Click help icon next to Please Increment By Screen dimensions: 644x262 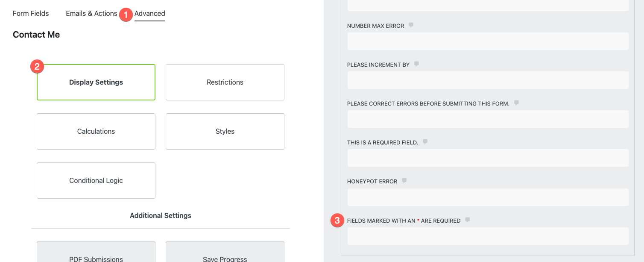click(x=417, y=64)
